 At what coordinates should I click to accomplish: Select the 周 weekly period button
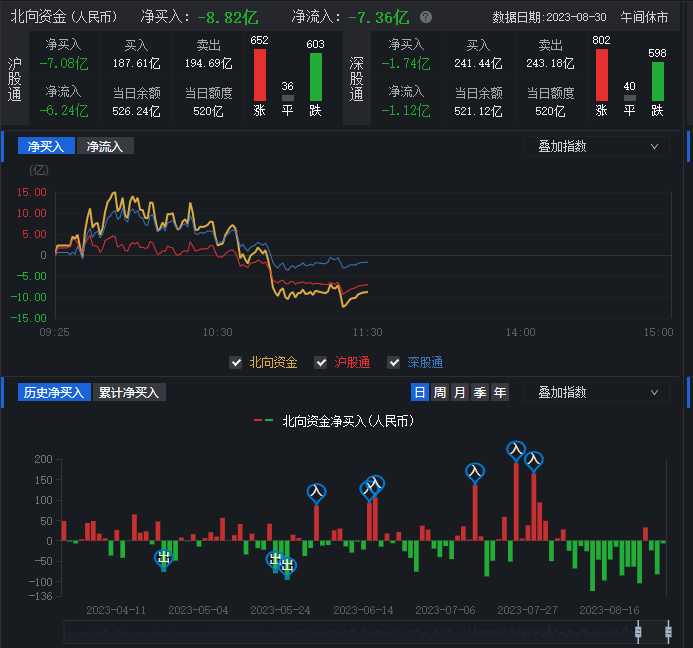439,392
